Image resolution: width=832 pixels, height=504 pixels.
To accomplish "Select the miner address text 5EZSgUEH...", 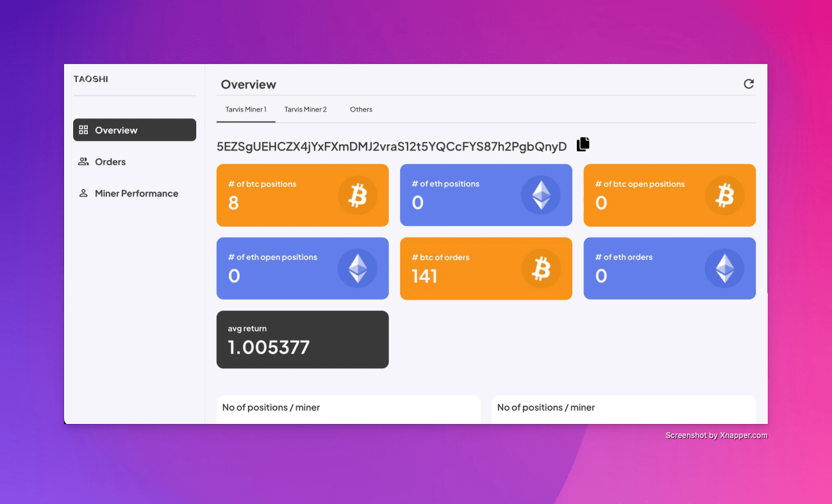I will pos(392,147).
